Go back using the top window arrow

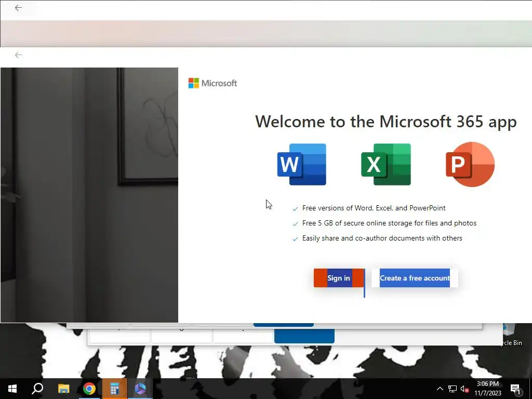coord(18,8)
